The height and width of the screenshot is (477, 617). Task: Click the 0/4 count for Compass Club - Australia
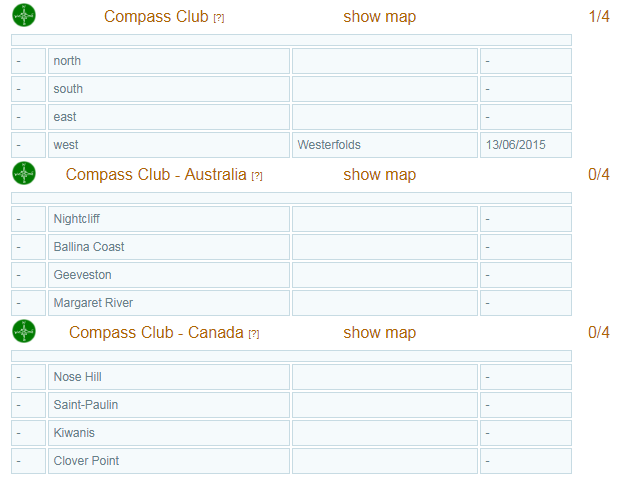pos(599,174)
